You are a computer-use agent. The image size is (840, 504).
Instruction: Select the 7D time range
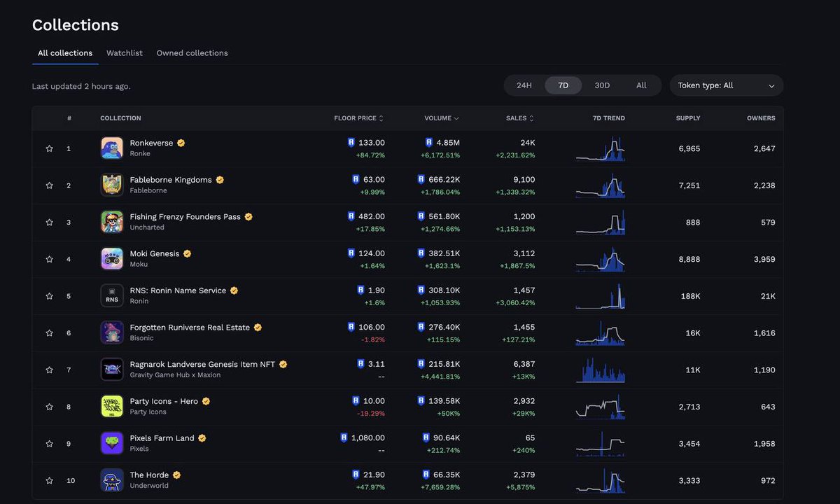[x=563, y=85]
